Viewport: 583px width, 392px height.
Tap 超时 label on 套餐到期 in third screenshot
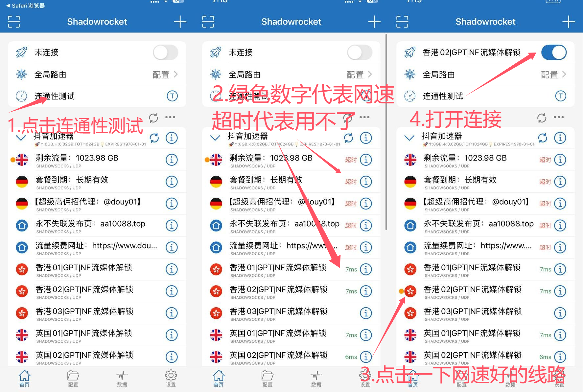545,182
